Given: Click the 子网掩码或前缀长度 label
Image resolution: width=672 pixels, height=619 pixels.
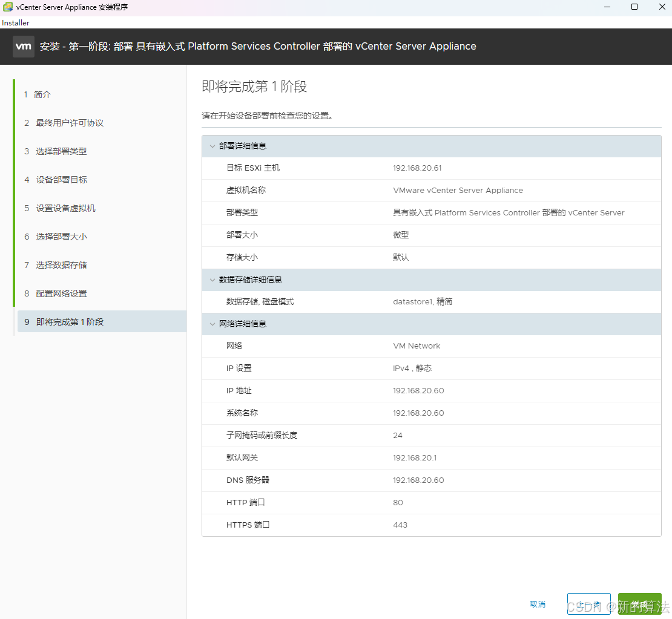Looking at the screenshot, I should tap(262, 435).
